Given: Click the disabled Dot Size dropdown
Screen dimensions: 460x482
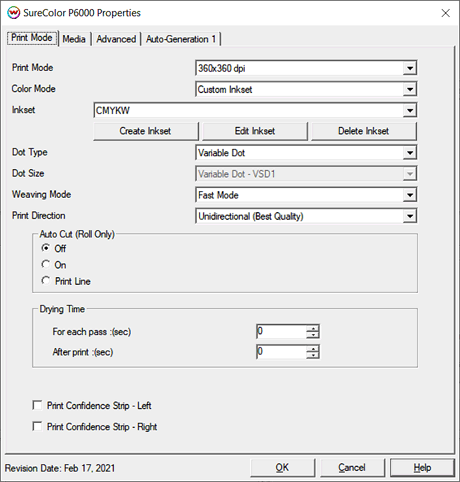Looking at the screenshot, I should pos(306,174).
